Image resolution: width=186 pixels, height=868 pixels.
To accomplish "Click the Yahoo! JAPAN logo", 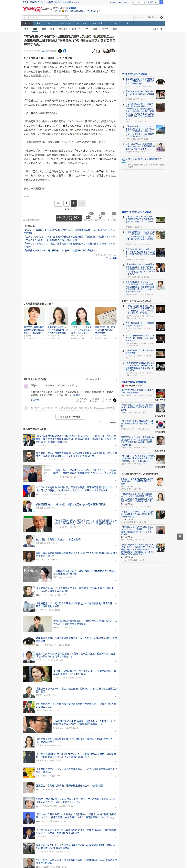I will pos(32,9).
